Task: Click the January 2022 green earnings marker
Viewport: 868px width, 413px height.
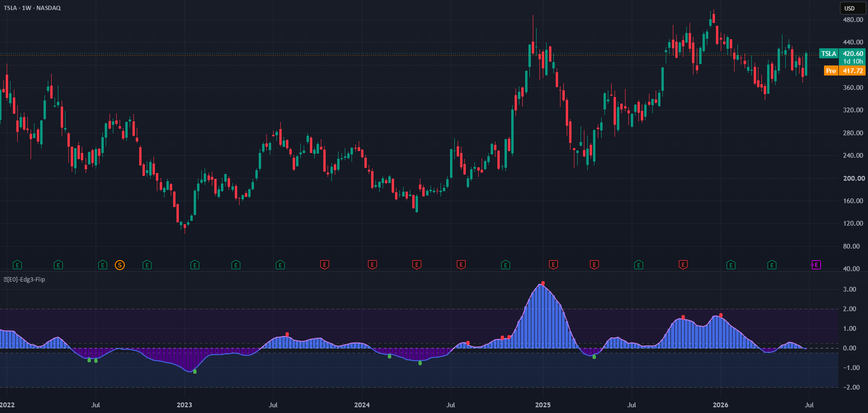Action: pos(17,265)
